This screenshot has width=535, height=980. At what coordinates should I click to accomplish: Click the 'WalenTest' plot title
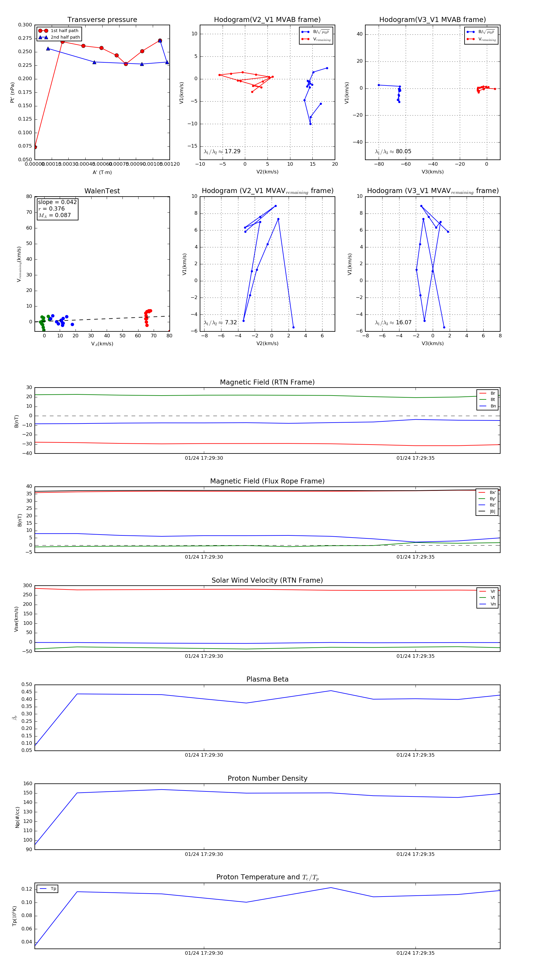coord(102,191)
